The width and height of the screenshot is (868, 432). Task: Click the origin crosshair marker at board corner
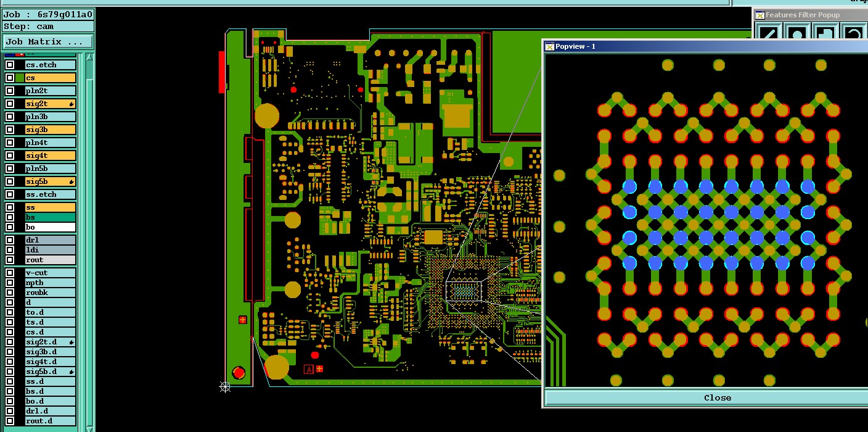pos(225,387)
